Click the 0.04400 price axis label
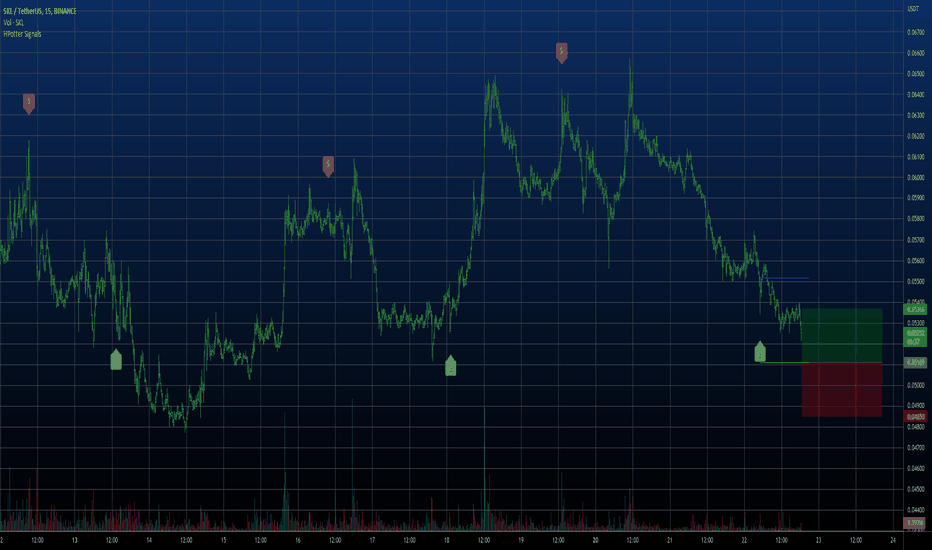The height and width of the screenshot is (550, 932). coord(915,510)
